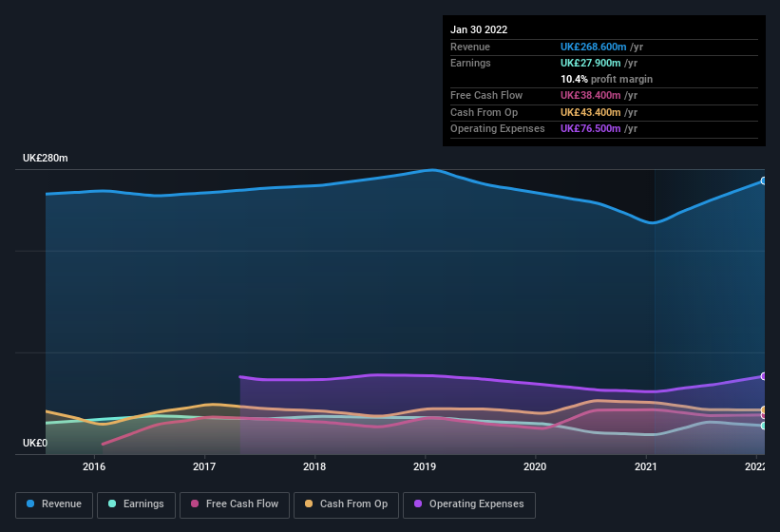Click the Cash From Op orange end-point marker
The width and height of the screenshot is (780, 532).
pos(763,410)
